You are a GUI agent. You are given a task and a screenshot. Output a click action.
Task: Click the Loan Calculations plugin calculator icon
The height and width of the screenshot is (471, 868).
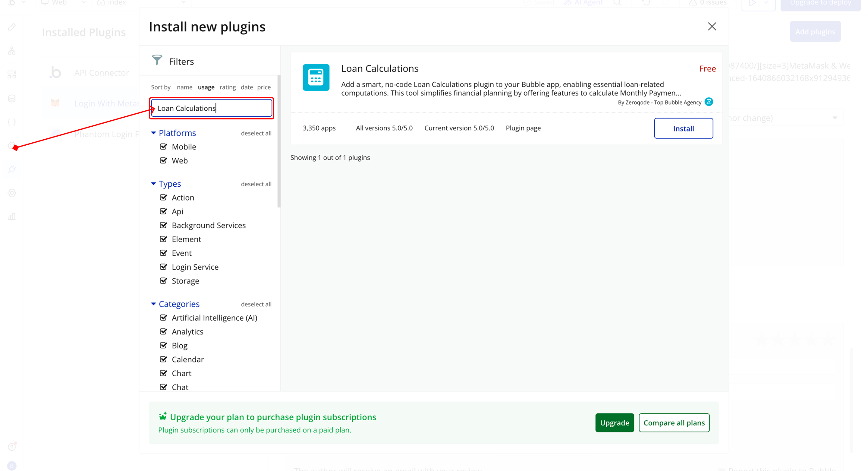316,77
